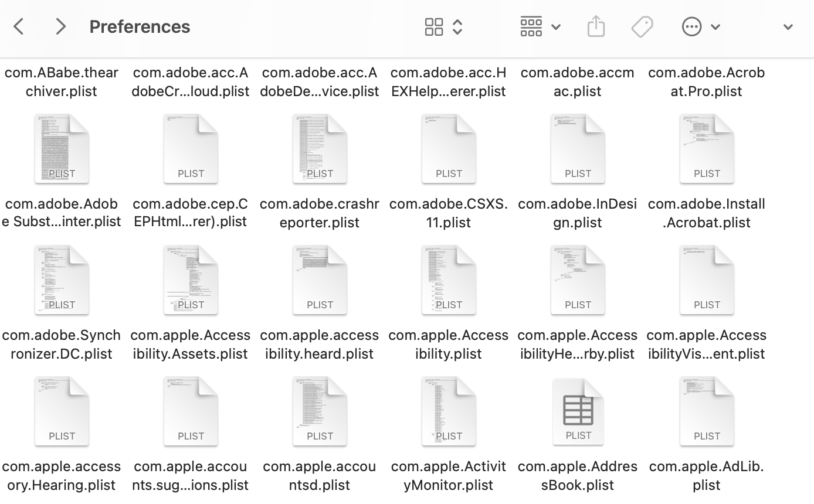Navigate back using the Back arrow
The height and width of the screenshot is (504, 814).
click(18, 26)
